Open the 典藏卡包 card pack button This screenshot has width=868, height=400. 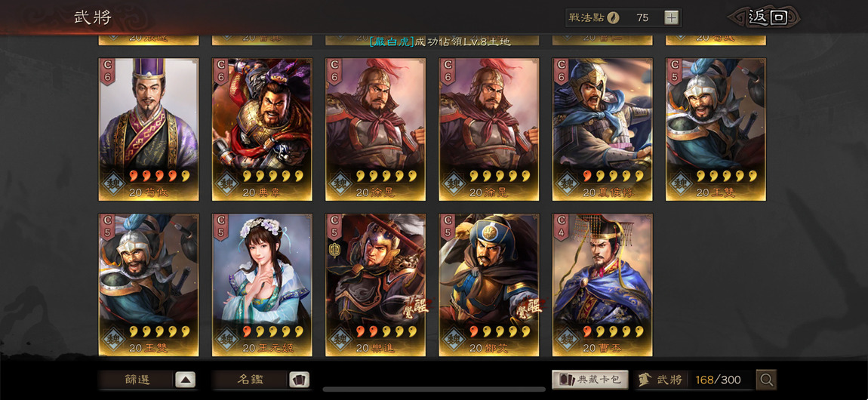pos(590,380)
